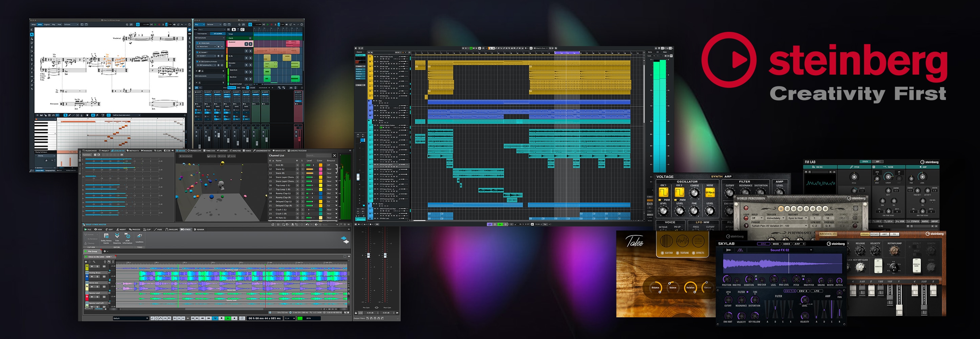Click the Rotary button in Model C
The width and height of the screenshot is (980, 339).
[x=875, y=234]
